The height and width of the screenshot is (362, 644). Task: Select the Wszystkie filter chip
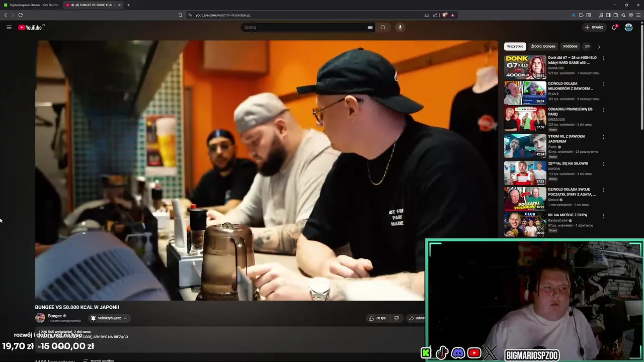tap(515, 46)
